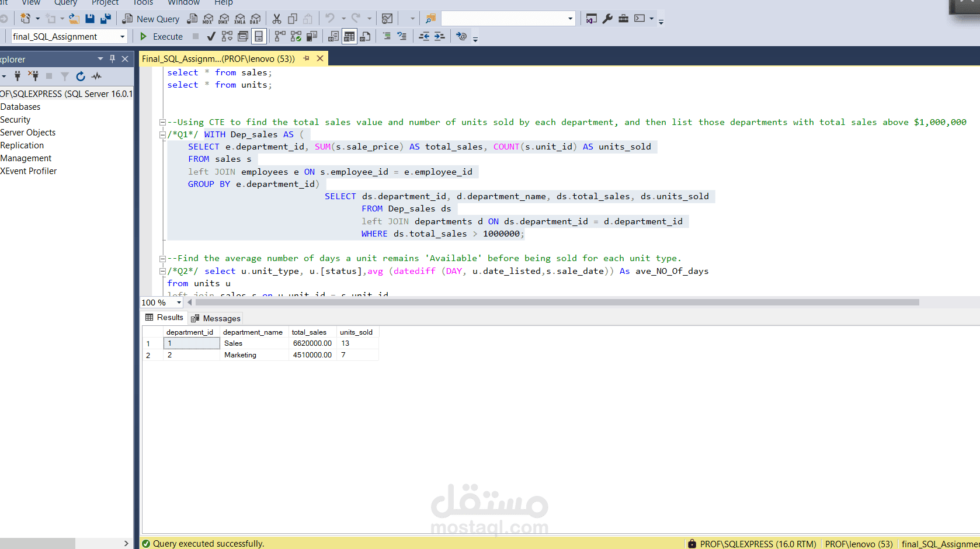This screenshot has width=980, height=549.
Task: Select Results to Text mode
Action: point(333,36)
